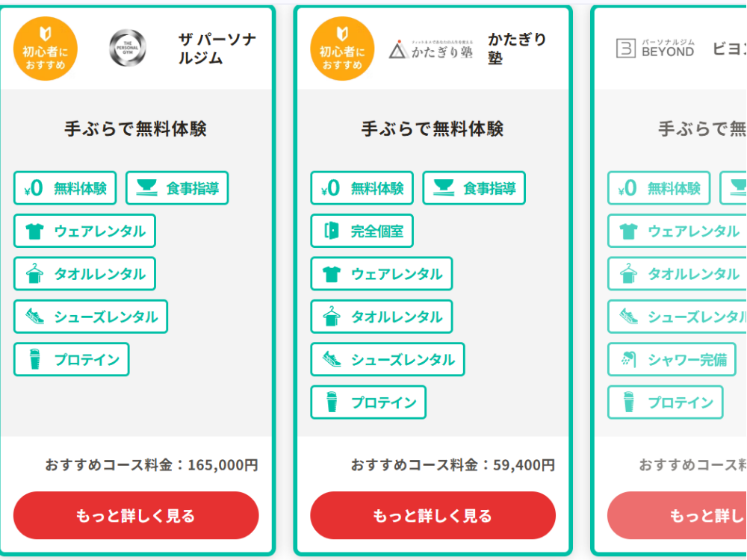This screenshot has width=747, height=560.
Task: Click the shoe icon in かたぎり塾 シューズレンタル tag
Action: click(x=332, y=360)
